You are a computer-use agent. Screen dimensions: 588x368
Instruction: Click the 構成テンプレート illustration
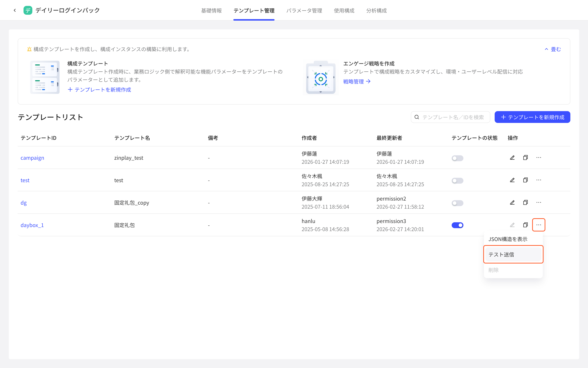point(45,77)
